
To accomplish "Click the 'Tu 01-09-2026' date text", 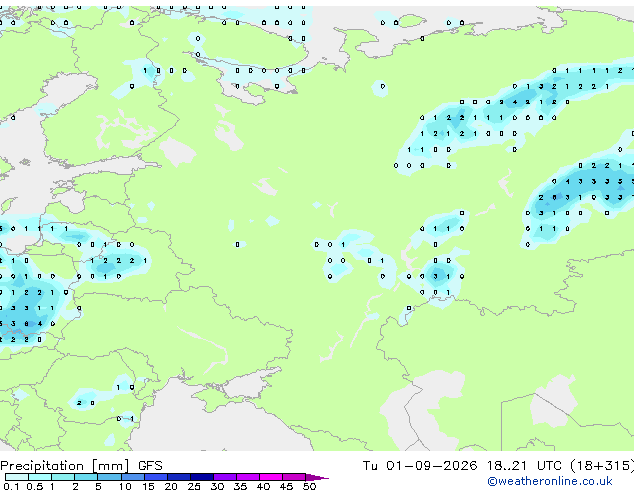I will 420,466.
